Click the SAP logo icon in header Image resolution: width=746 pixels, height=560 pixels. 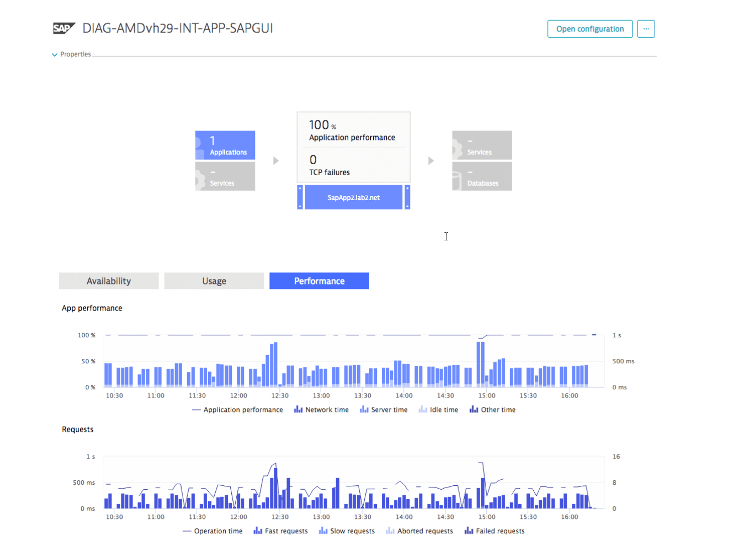[64, 28]
